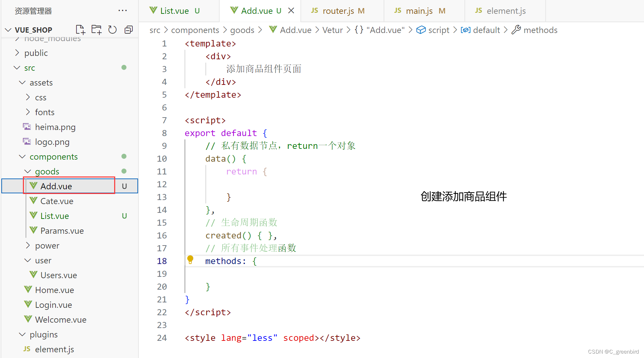
Task: Click the Vue icon beside Cate.vue
Action: click(x=33, y=201)
